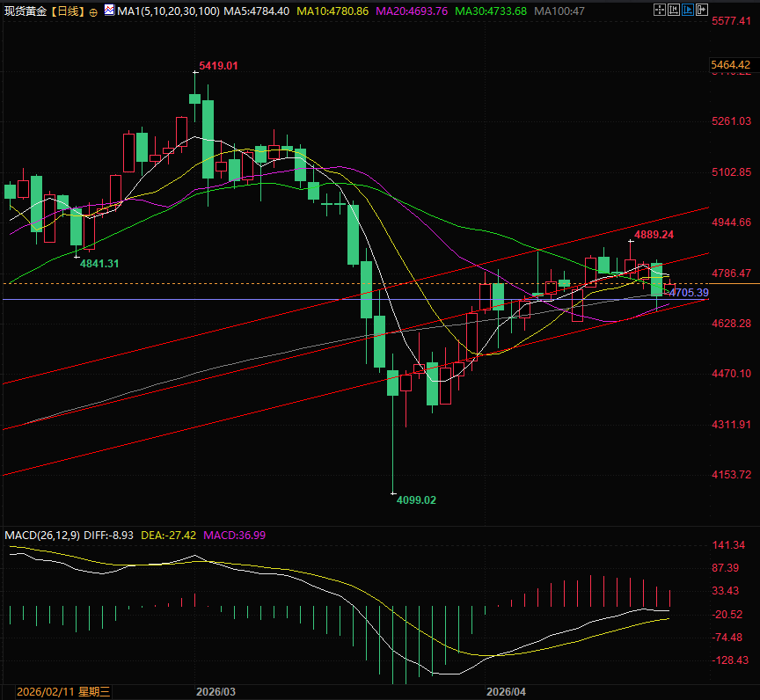Open MA1(5,10,20,30,100) indicator parameters
Image resolution: width=760 pixels, height=700 pixels.
168,11
